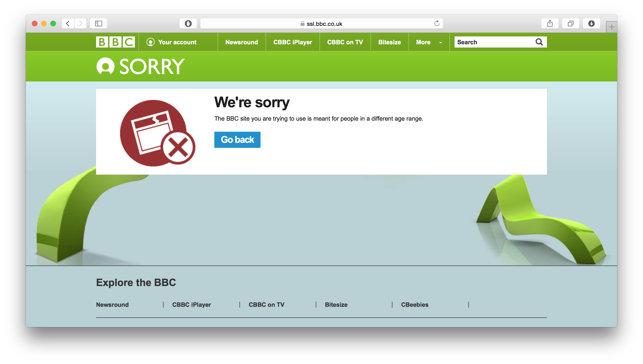The height and width of the screenshot is (364, 643).
Task: Toggle the Safari sidebar
Action: click(x=99, y=24)
